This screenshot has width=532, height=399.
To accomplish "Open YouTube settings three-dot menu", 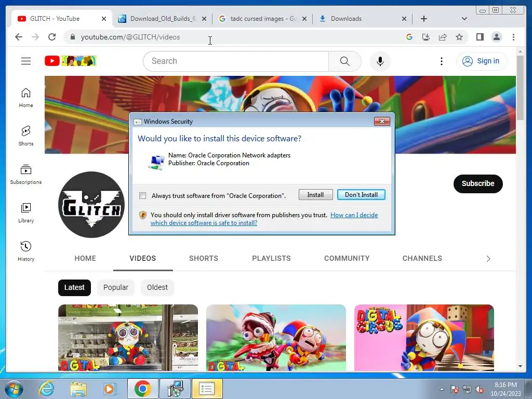I will click(x=441, y=61).
